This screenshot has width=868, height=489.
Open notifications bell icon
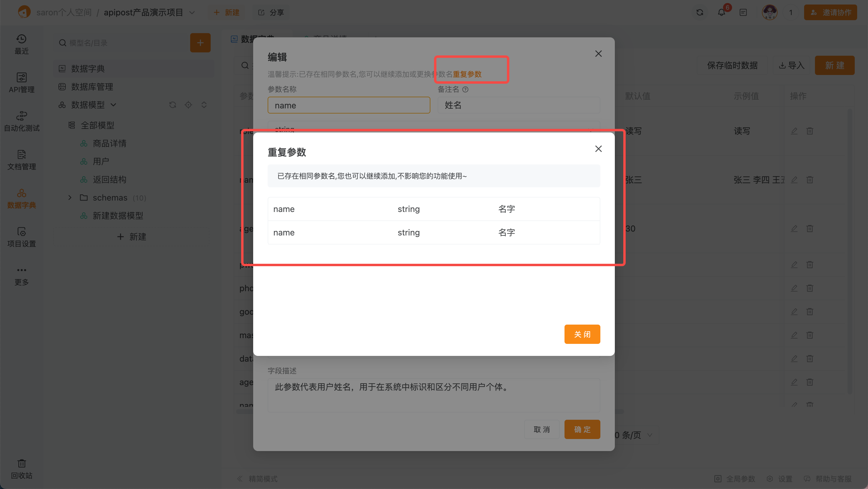pos(722,12)
